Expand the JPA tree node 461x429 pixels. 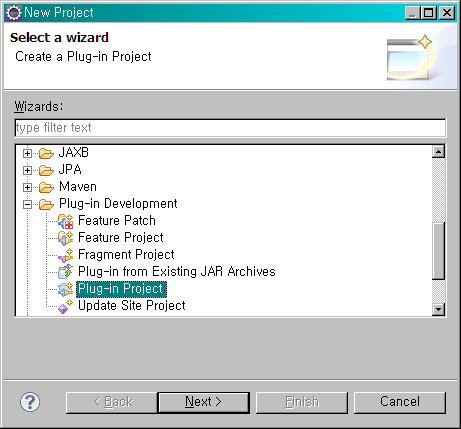tap(27, 170)
